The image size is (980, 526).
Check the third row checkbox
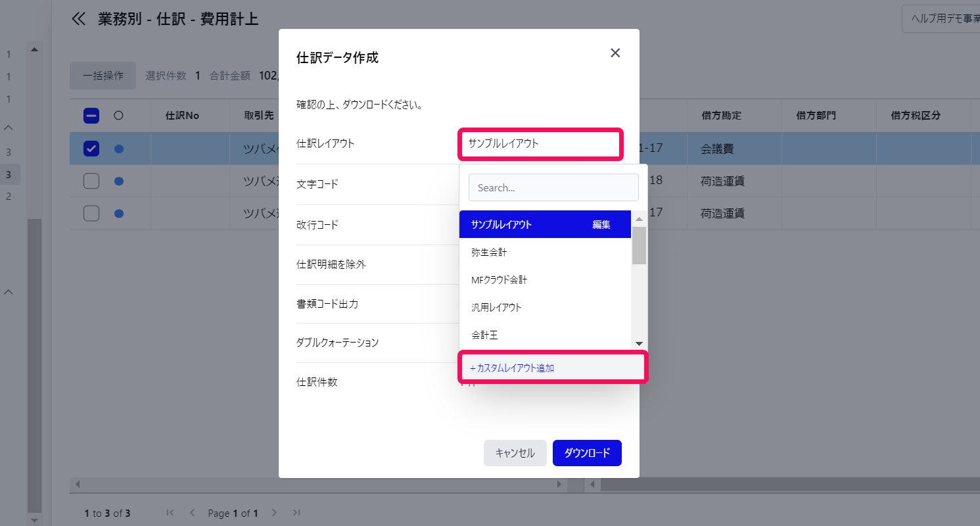[x=91, y=213]
